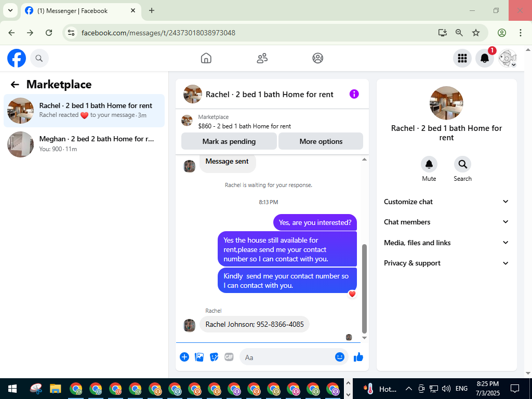Open the Windows Start button
This screenshot has width=532, height=399.
point(12,389)
